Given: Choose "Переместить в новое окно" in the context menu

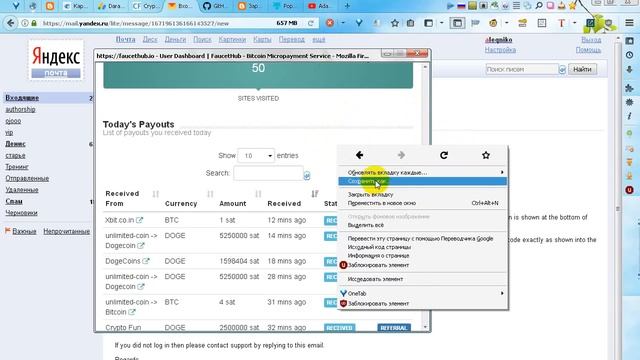Looking at the screenshot, I should [382, 203].
